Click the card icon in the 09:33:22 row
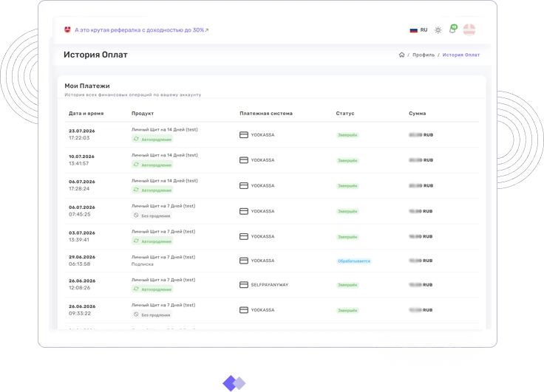Image resolution: width=544 pixels, height=392 pixels. click(x=244, y=310)
